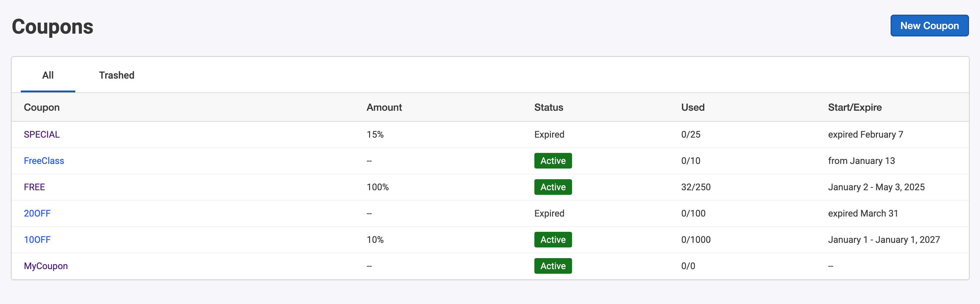Click the Active badge on 10OFF row
Viewport: 980px width, 304px height.
(553, 239)
